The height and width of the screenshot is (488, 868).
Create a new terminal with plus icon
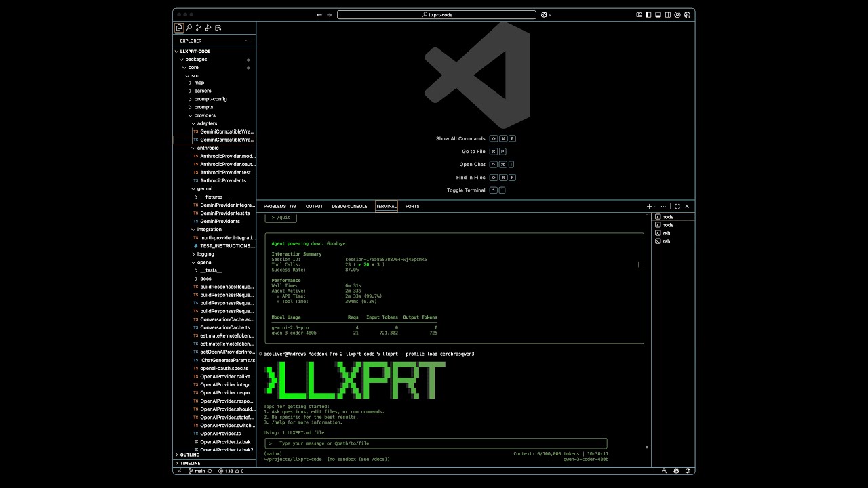[x=649, y=206]
